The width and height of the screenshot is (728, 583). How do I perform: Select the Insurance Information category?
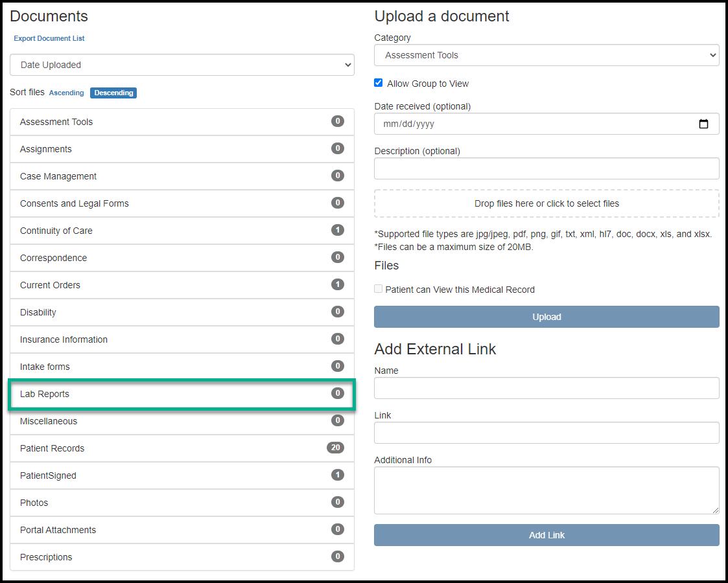tap(182, 339)
